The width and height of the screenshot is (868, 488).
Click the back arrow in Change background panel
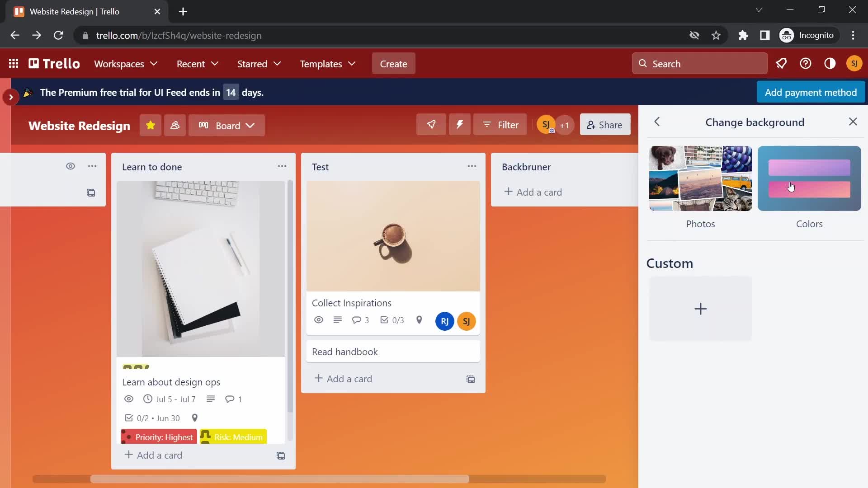[x=657, y=122]
